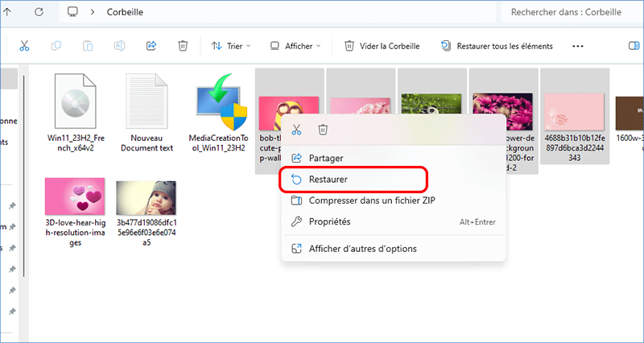
Task: Expand the Afficher view dropdown
Action: tap(295, 46)
